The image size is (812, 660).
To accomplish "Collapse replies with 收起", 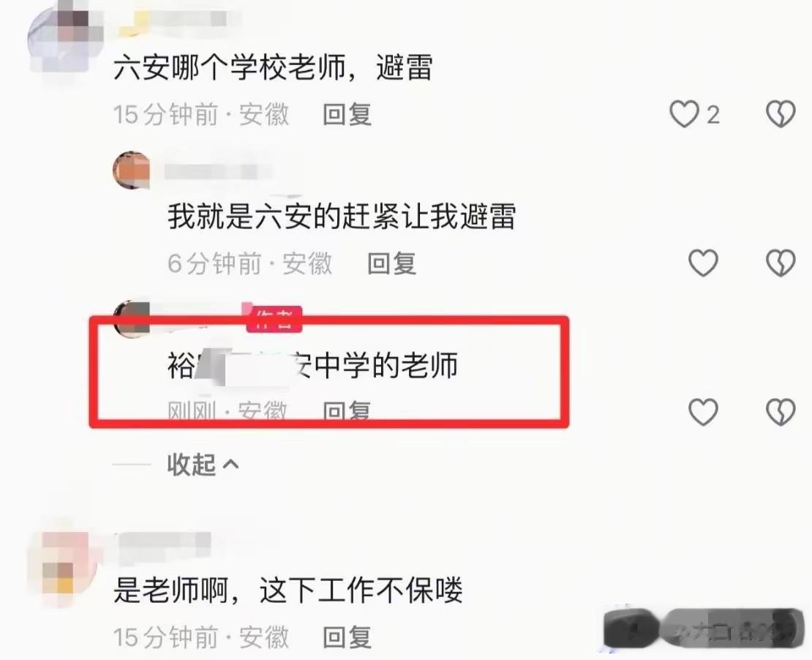I will click(191, 464).
